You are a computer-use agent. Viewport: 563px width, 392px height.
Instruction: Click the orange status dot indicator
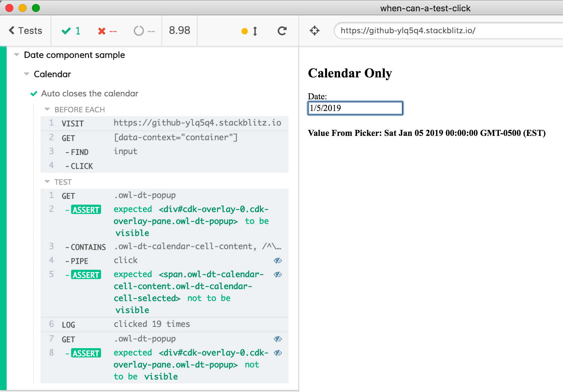(245, 31)
